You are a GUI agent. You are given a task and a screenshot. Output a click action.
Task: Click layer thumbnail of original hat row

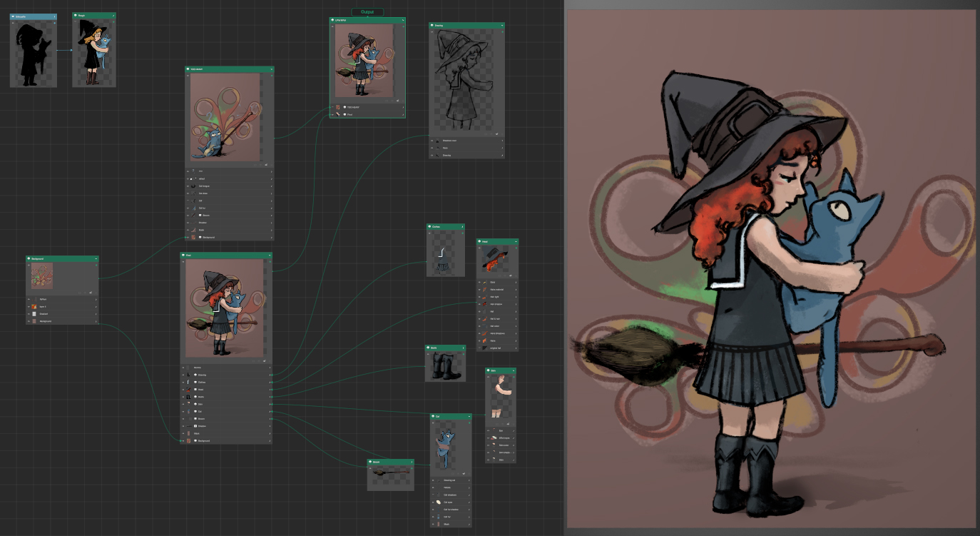coord(485,348)
